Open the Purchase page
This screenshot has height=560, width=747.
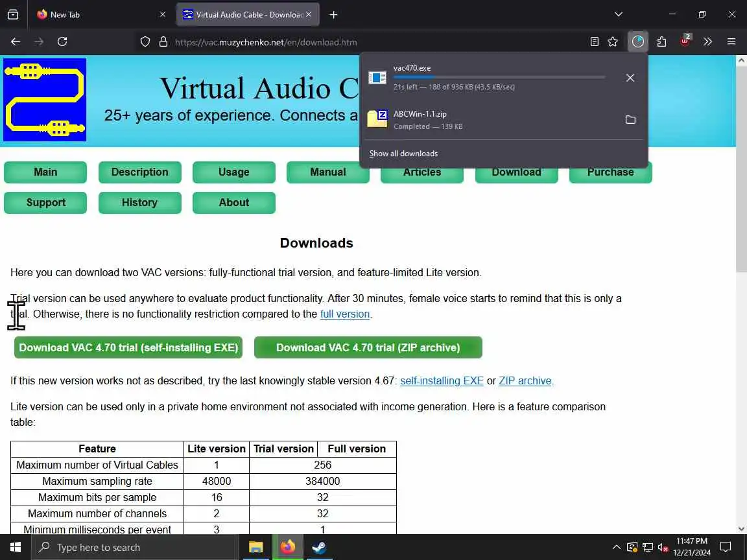(611, 174)
